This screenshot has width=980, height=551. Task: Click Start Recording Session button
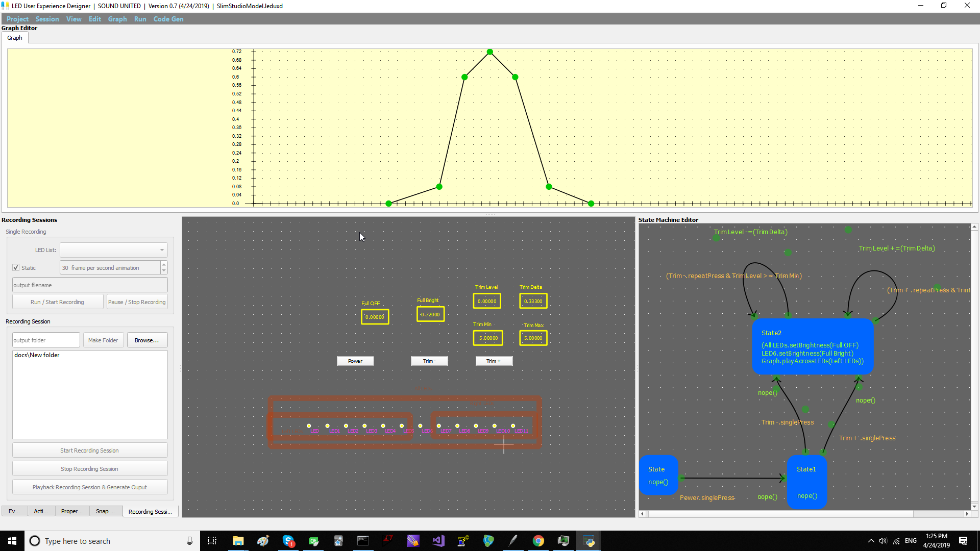(x=89, y=450)
